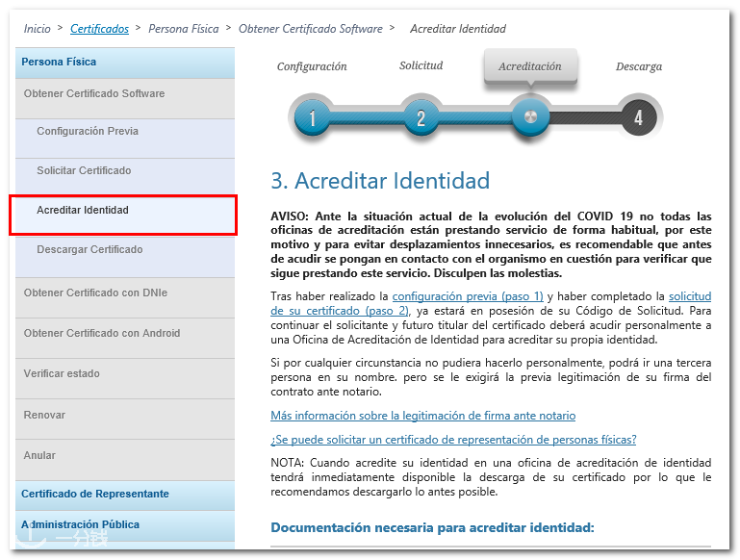
Task: Select step 2 circle in progress bar
Action: [x=421, y=117]
